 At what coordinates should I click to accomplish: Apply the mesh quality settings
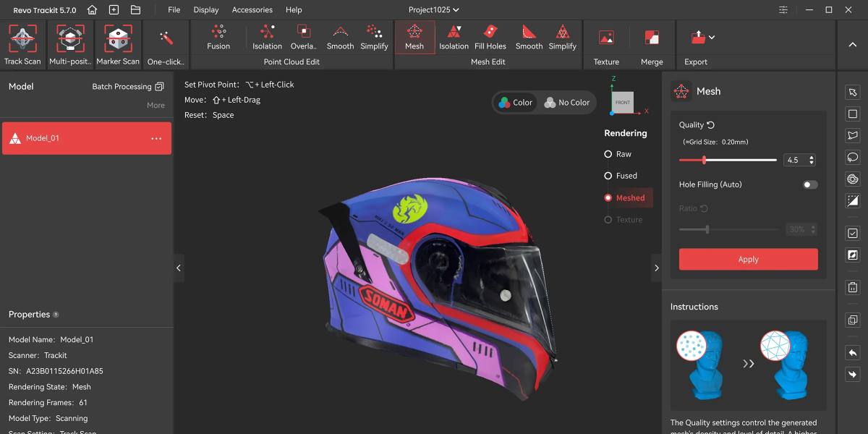(748, 259)
